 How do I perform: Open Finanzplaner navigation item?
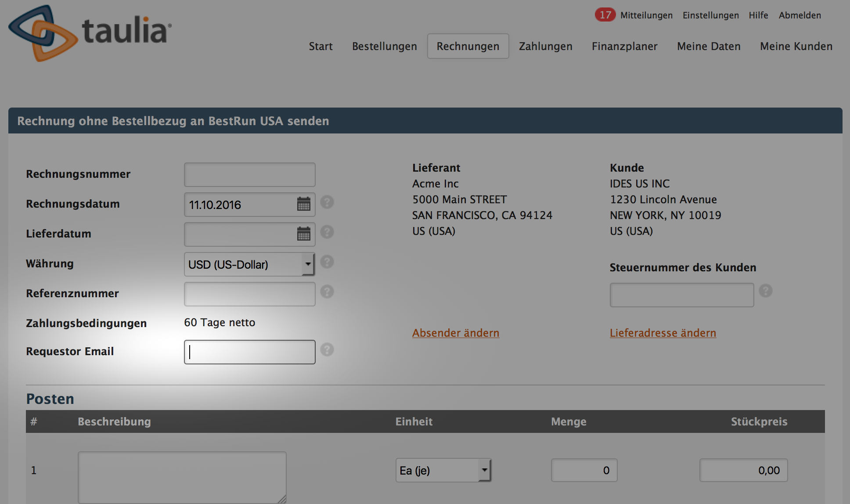pyautogui.click(x=625, y=46)
